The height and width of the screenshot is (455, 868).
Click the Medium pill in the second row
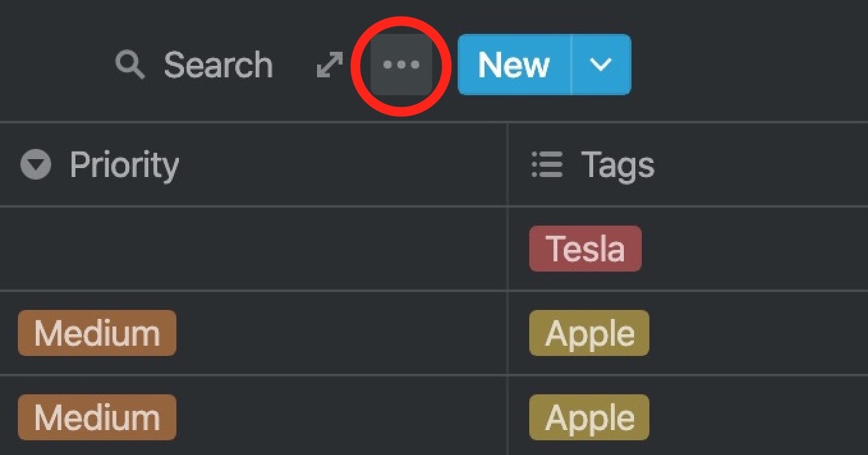[96, 332]
